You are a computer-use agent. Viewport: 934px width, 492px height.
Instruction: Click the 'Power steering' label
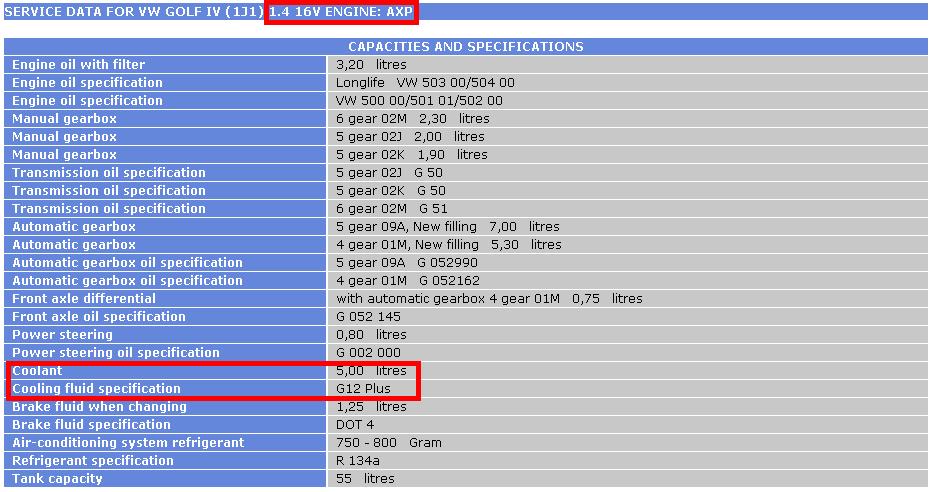[x=63, y=335]
